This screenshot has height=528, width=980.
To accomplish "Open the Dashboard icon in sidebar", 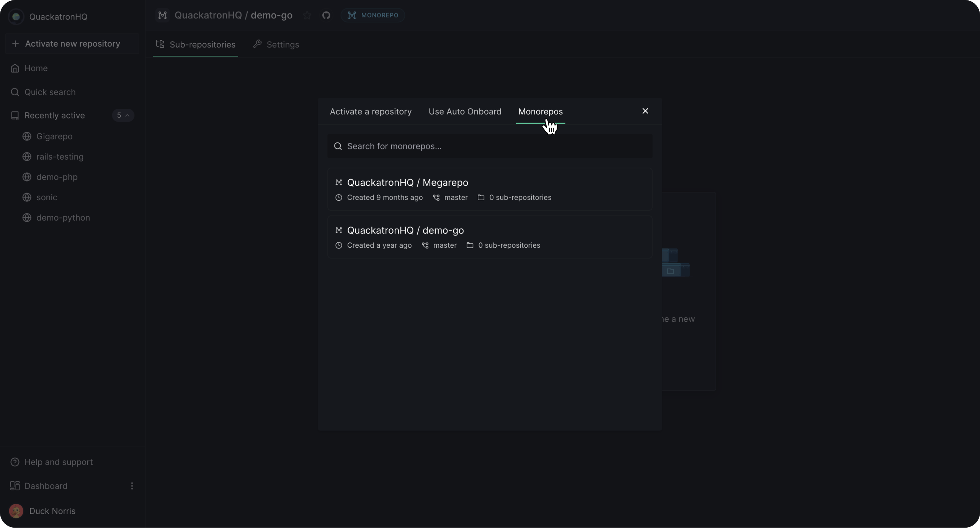I will coord(15,486).
